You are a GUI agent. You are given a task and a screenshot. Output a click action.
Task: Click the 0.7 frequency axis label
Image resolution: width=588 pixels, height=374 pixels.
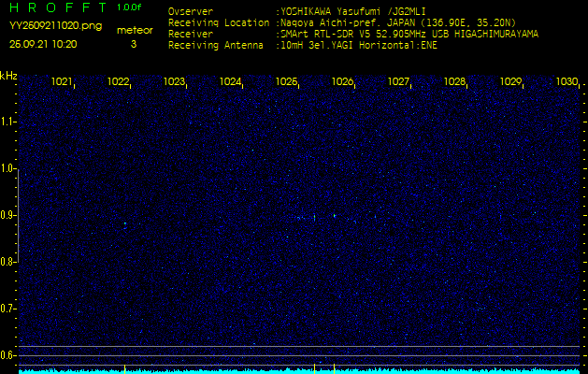(x=8, y=309)
